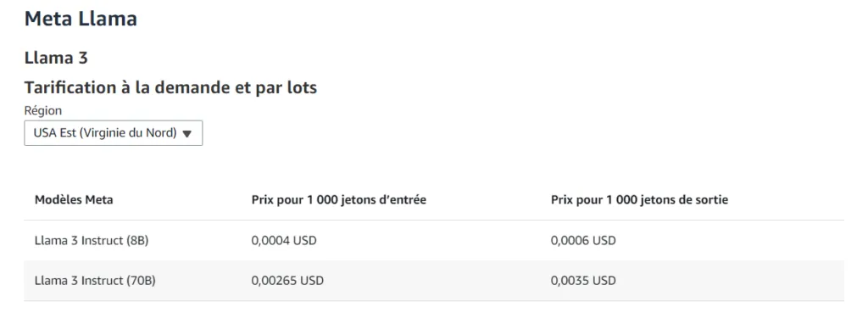
Task: Click the Région label above the selector
Action: tap(43, 110)
